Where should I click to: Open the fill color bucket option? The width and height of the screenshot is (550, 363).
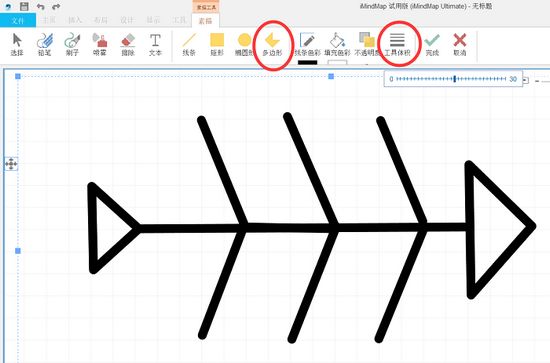pos(337,44)
